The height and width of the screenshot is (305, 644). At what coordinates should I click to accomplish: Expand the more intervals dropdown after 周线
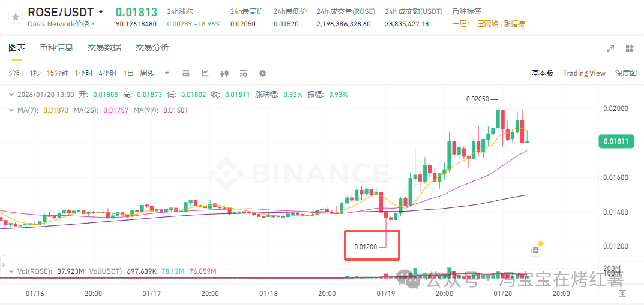[x=167, y=73]
